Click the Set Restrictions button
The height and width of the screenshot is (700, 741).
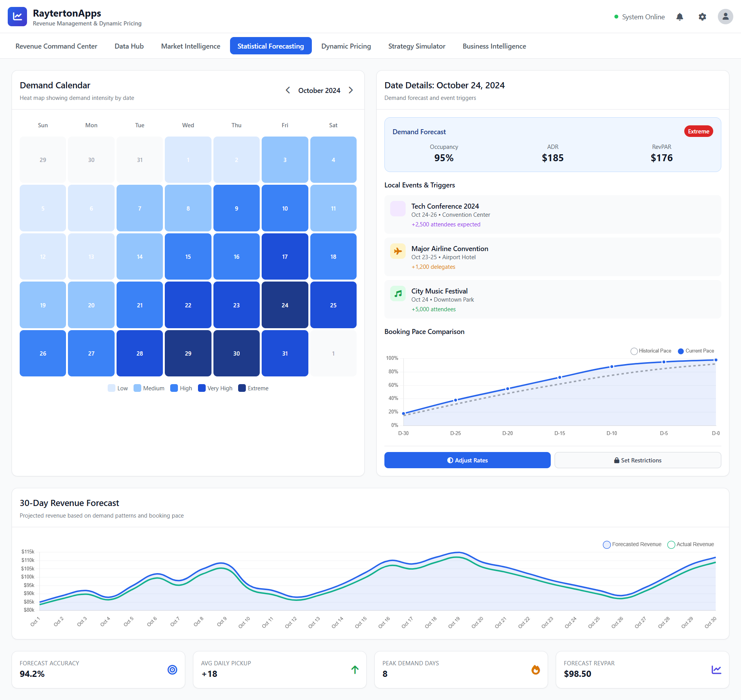(x=638, y=460)
